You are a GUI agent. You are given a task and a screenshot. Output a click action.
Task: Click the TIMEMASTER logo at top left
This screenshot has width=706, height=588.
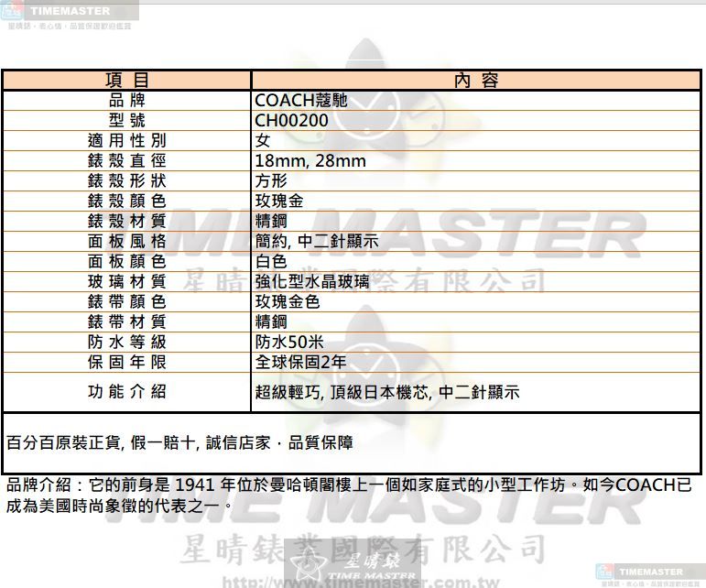point(70,11)
